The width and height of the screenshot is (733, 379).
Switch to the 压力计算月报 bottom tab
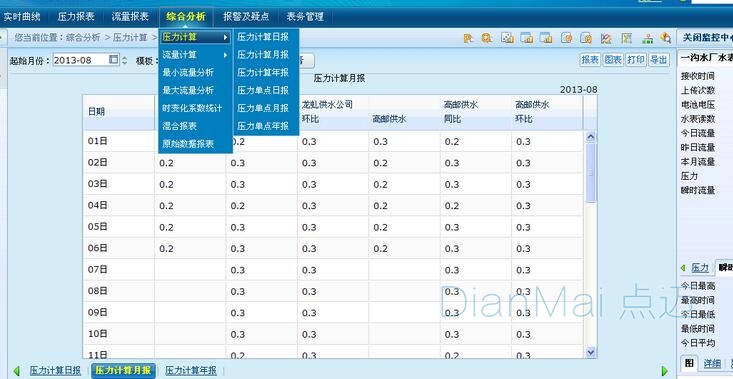[123, 371]
